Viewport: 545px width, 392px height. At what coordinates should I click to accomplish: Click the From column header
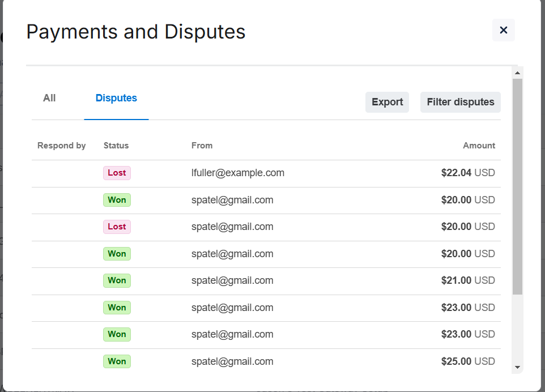point(202,146)
